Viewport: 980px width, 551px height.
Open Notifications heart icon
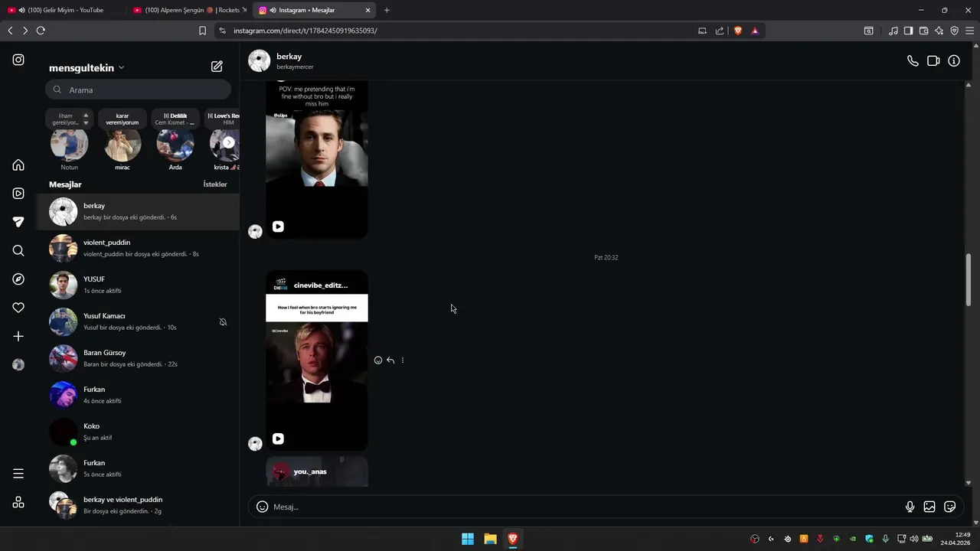coord(18,308)
